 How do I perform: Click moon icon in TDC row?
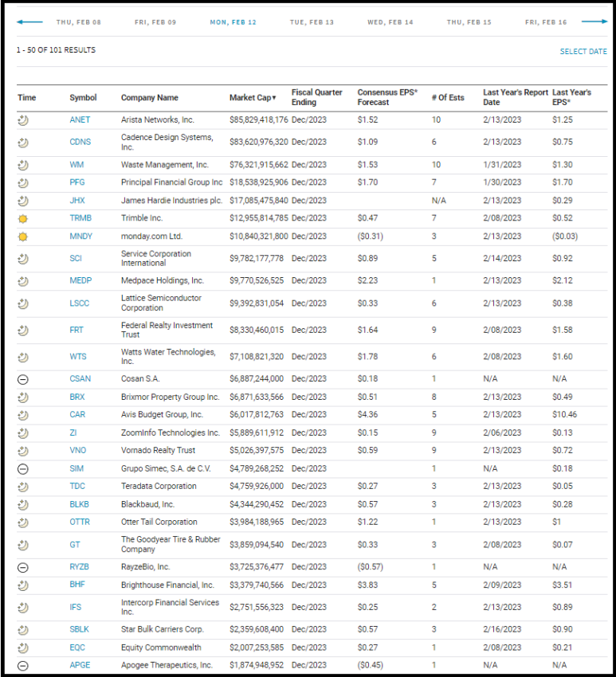coord(23,487)
